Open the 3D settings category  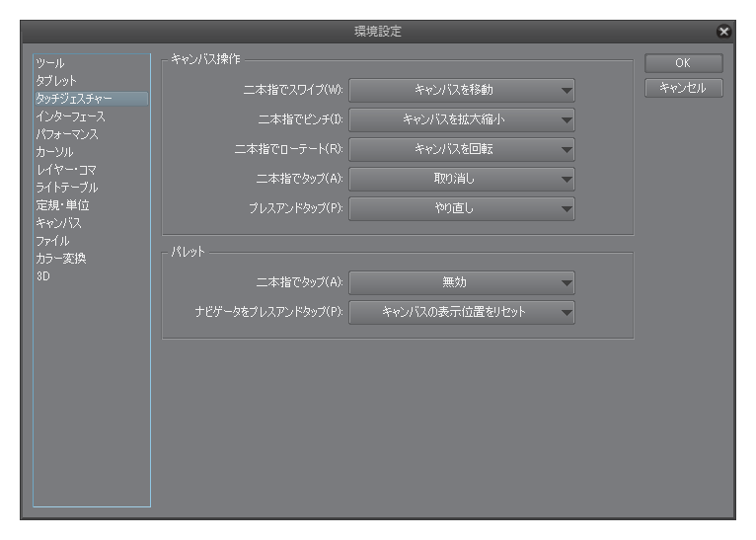coord(43,276)
